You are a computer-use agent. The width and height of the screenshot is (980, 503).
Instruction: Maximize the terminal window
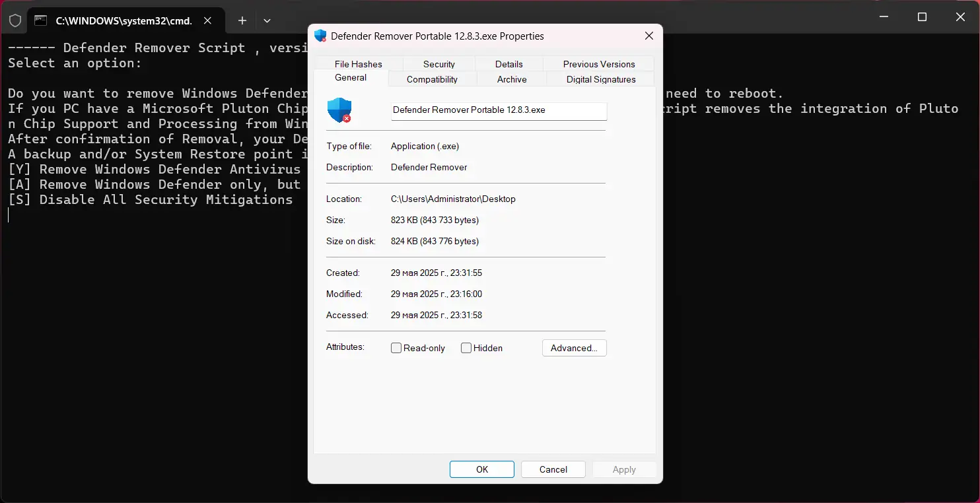pyautogui.click(x=923, y=17)
